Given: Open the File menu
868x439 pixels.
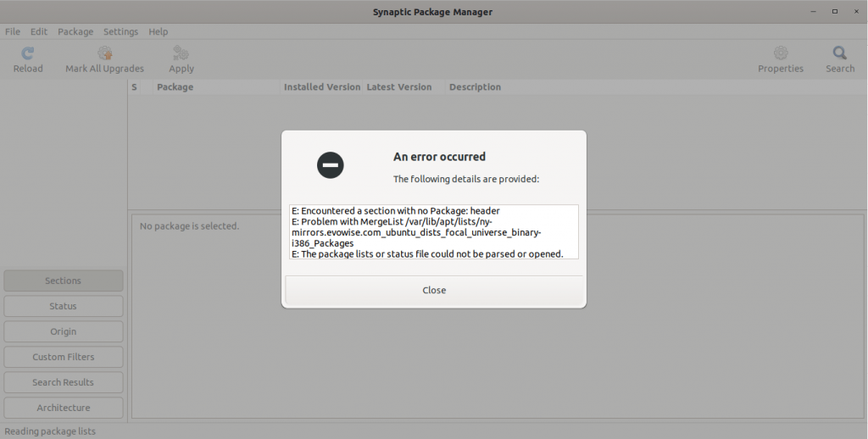Looking at the screenshot, I should [x=13, y=31].
